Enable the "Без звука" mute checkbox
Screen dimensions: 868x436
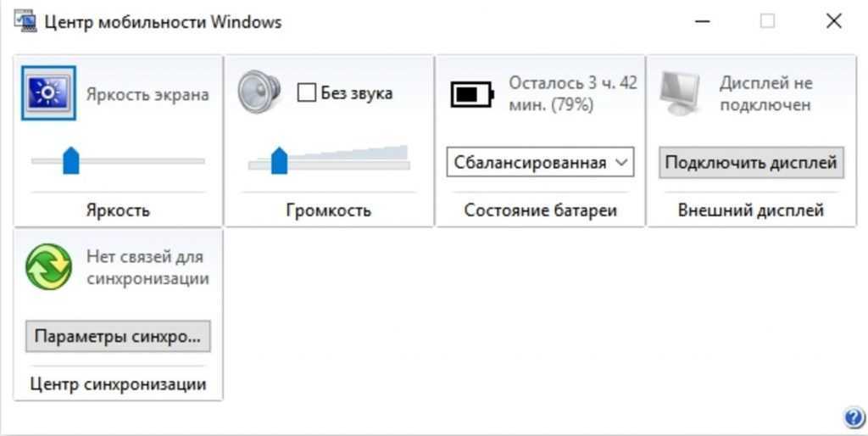pyautogui.click(x=307, y=93)
